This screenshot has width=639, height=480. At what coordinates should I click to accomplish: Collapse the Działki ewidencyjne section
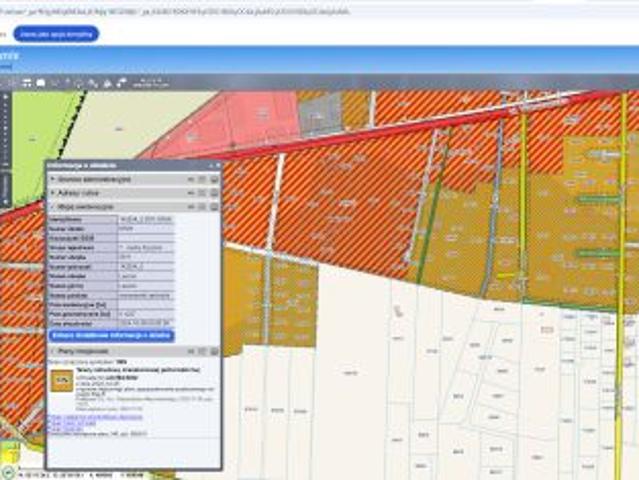coord(53,206)
